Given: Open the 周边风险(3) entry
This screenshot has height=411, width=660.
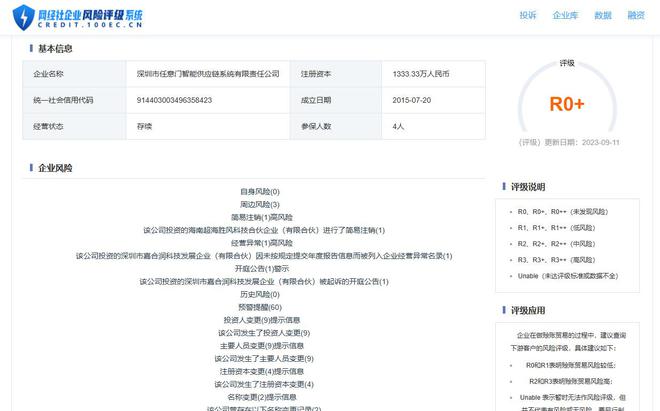Looking at the screenshot, I should click(x=260, y=205).
